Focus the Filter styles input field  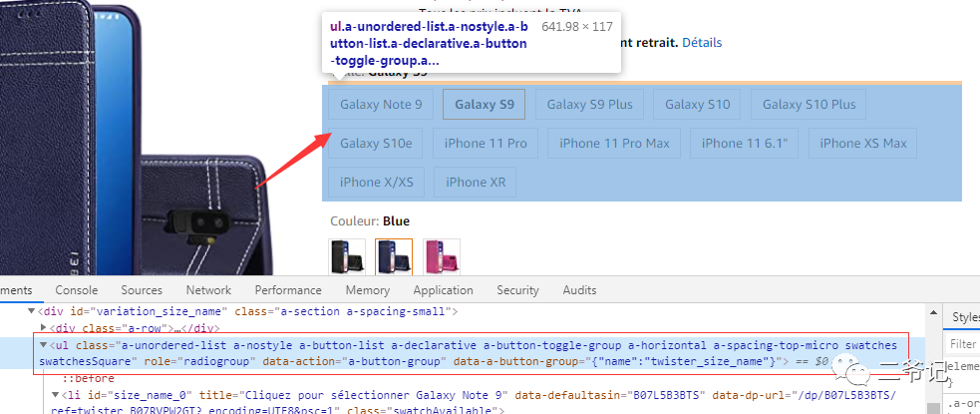[x=963, y=344]
